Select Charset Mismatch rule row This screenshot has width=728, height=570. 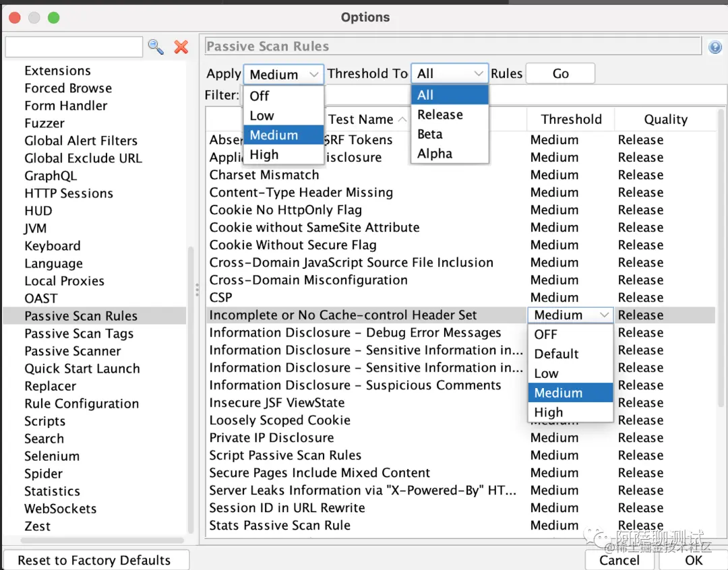pyautogui.click(x=460, y=175)
